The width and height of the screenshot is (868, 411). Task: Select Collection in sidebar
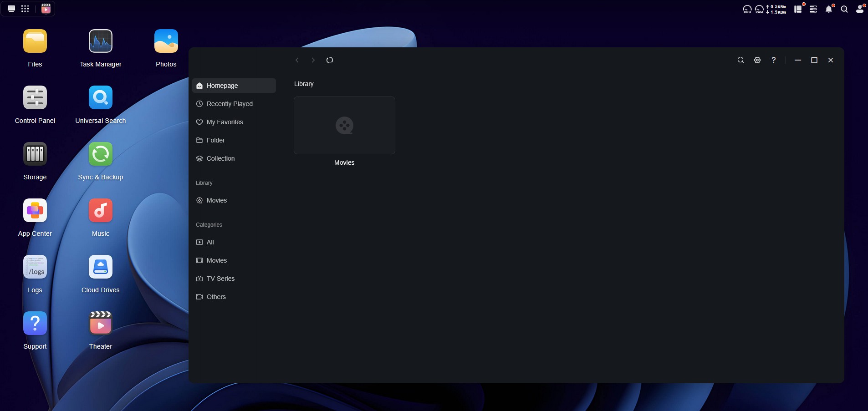click(220, 158)
